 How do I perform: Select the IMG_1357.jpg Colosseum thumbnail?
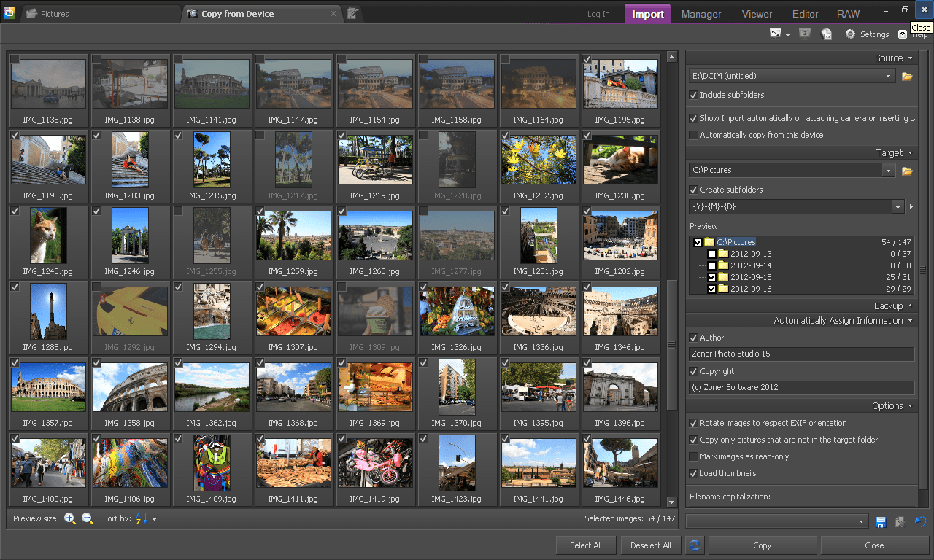[x=48, y=388]
